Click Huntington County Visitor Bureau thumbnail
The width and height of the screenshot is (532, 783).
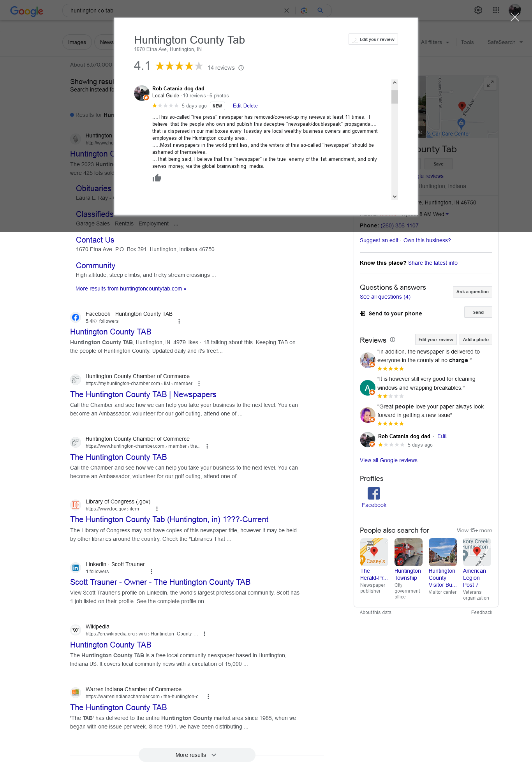pyautogui.click(x=443, y=552)
